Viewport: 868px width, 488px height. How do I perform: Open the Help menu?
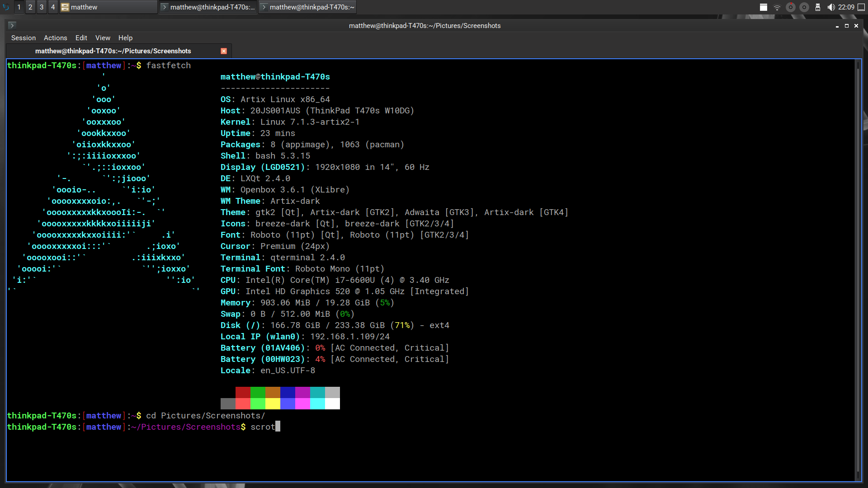[x=126, y=38]
